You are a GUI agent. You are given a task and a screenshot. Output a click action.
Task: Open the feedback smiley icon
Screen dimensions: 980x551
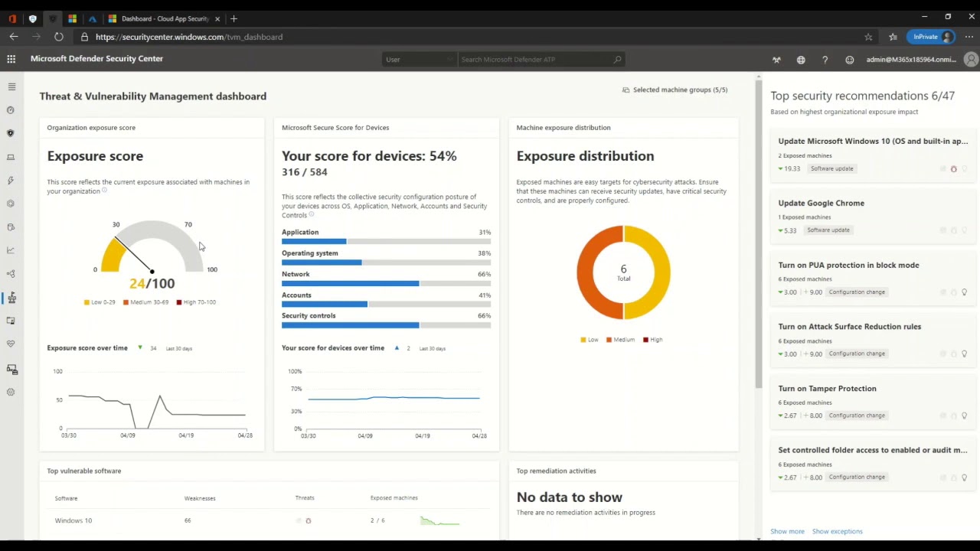(x=849, y=60)
